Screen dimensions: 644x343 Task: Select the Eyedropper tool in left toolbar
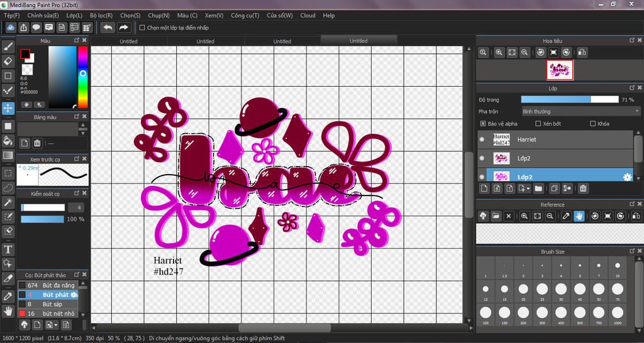tap(8, 296)
